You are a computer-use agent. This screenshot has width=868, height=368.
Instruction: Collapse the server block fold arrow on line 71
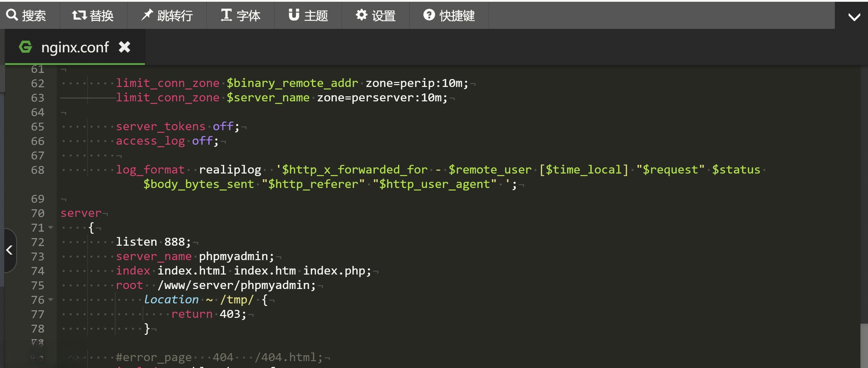51,228
